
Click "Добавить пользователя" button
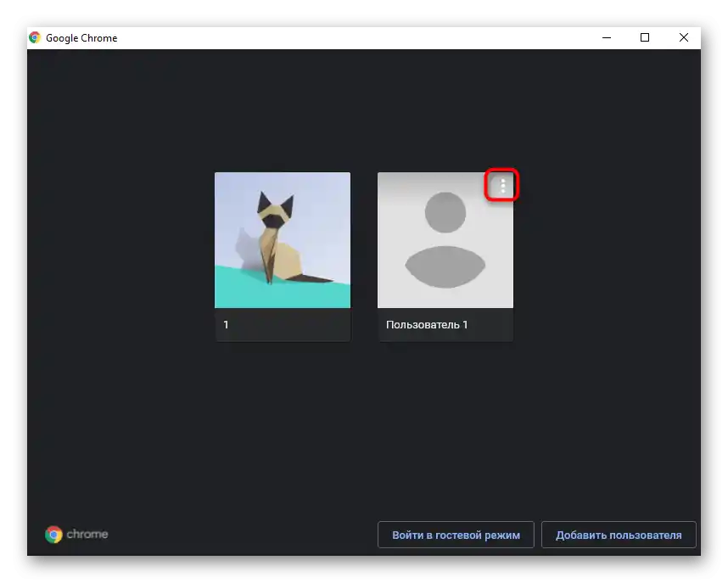[619, 535]
